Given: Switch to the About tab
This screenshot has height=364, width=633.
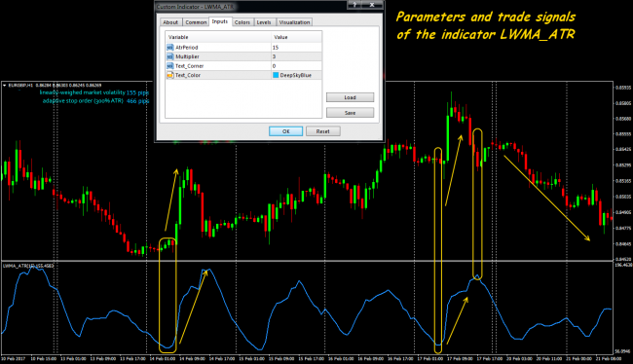Looking at the screenshot, I should [x=170, y=22].
